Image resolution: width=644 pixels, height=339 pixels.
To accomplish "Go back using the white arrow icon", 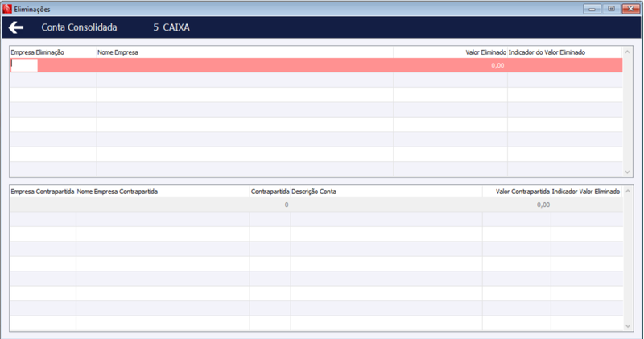I will (16, 27).
